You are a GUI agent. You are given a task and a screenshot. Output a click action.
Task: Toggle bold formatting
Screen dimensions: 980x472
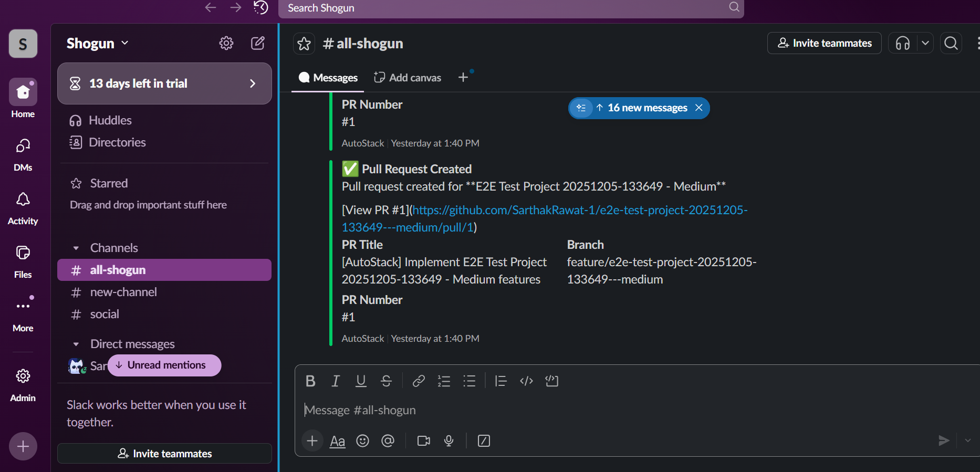[310, 381]
